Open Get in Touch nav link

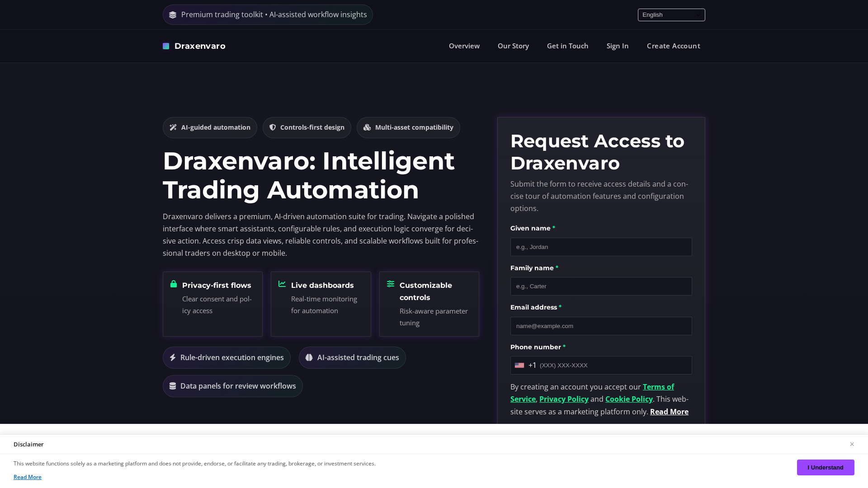(x=567, y=46)
